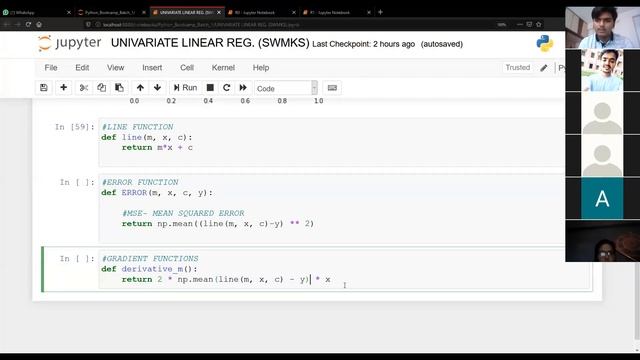Open the File menu

coord(51,68)
